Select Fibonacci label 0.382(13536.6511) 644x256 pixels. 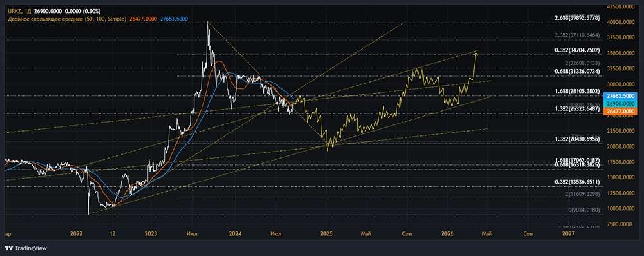click(577, 181)
